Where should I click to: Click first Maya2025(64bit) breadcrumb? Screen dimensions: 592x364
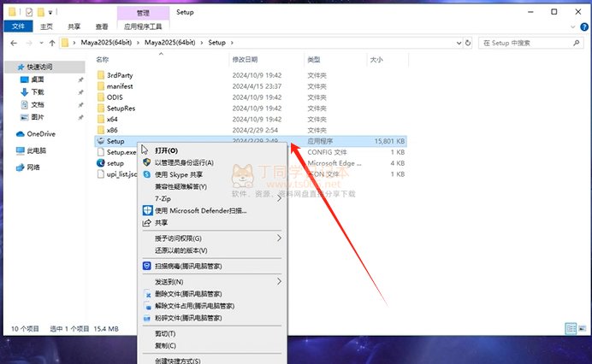pyautogui.click(x=106, y=43)
